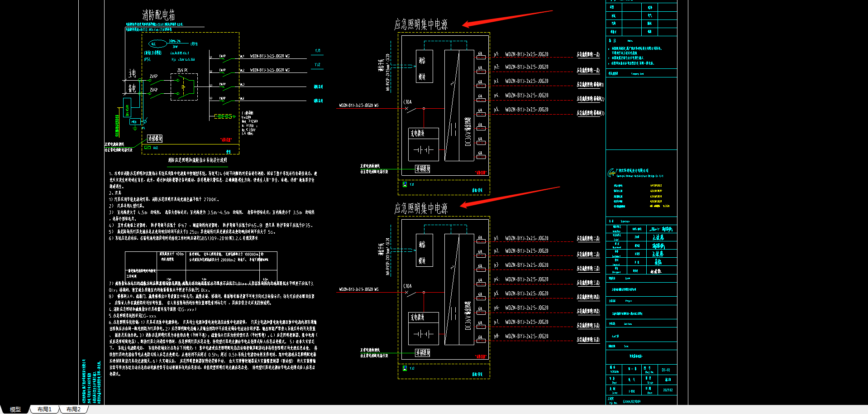Image resolution: width=868 pixels, height=414 pixels.
Task: Click the yellow dashed surge protector symbol
Action: (223, 116)
